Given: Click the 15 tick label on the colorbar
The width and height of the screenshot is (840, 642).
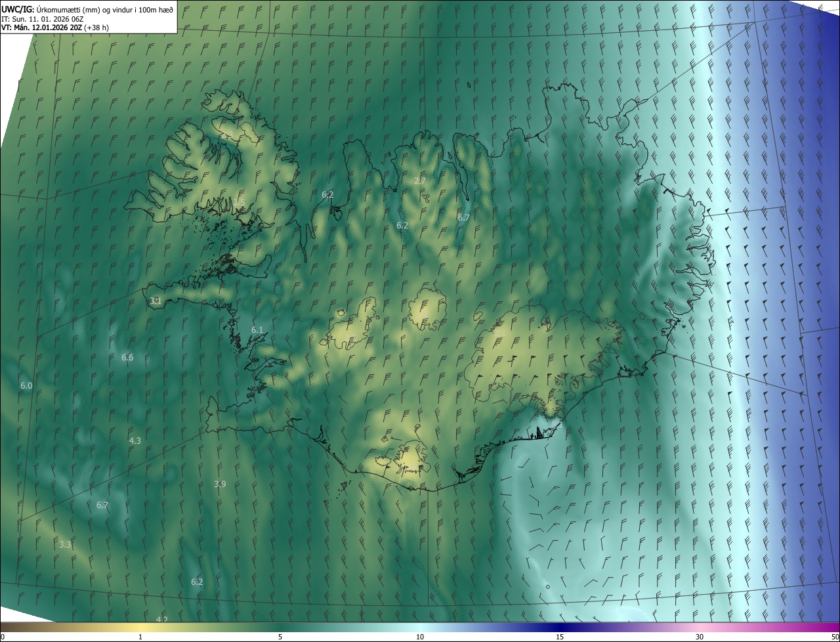Looking at the screenshot, I should pos(560,637).
